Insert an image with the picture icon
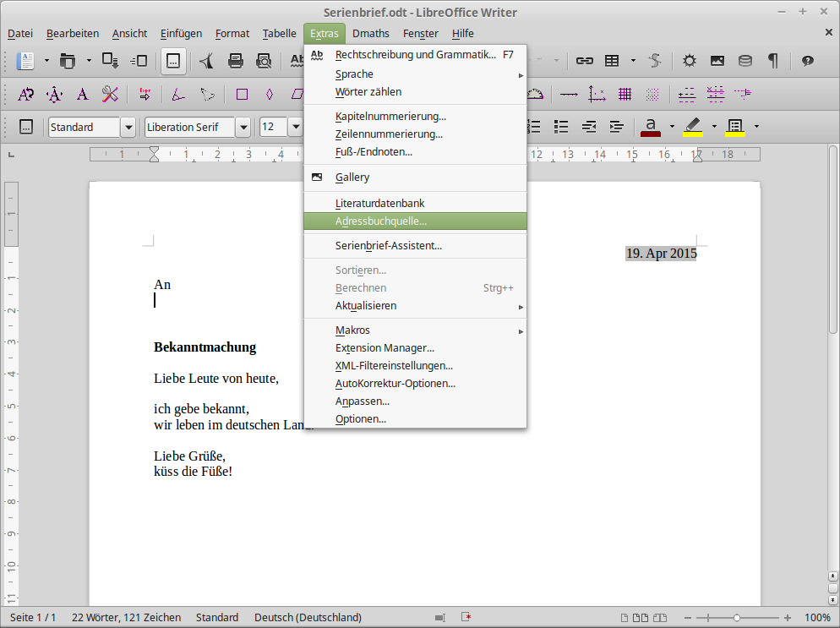The image size is (840, 628). click(x=717, y=61)
